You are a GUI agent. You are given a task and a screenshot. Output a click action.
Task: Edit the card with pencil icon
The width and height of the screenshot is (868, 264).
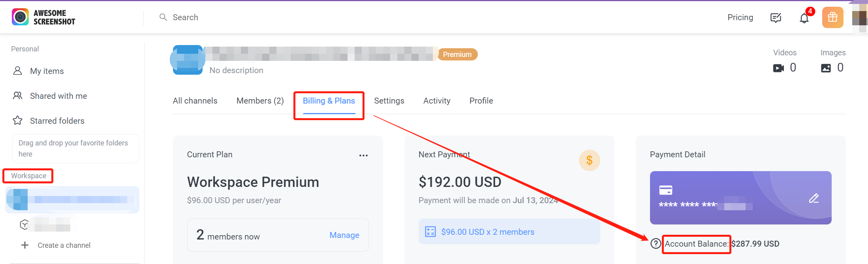coord(814,198)
